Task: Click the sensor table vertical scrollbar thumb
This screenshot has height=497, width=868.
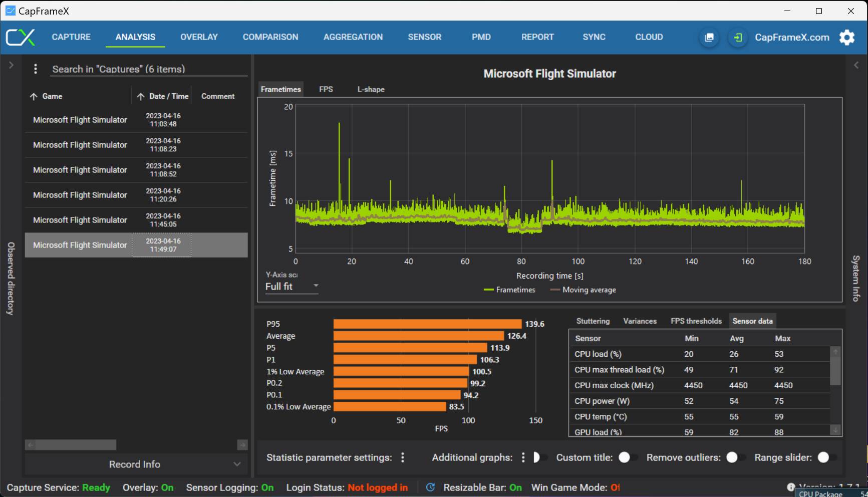Action: click(835, 371)
